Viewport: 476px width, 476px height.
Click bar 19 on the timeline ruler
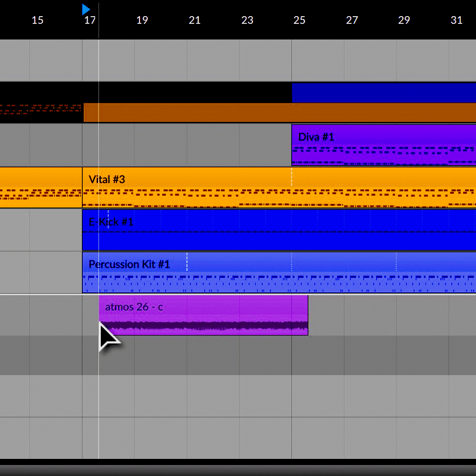coord(142,20)
